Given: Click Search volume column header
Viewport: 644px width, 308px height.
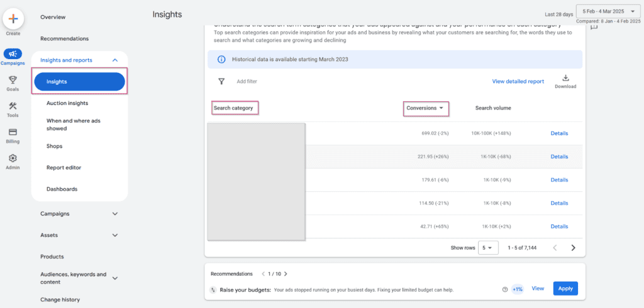Looking at the screenshot, I should click(493, 108).
